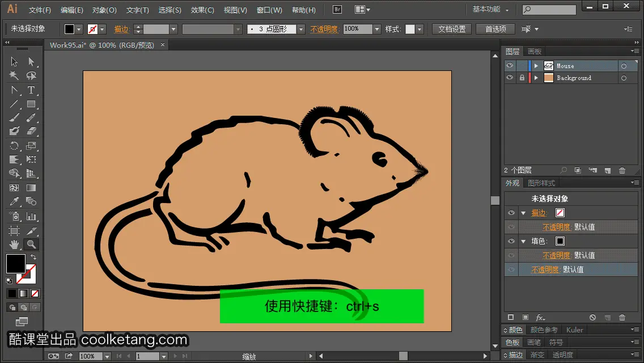Select the Type tool
The width and height of the screenshot is (644, 363).
[31, 90]
